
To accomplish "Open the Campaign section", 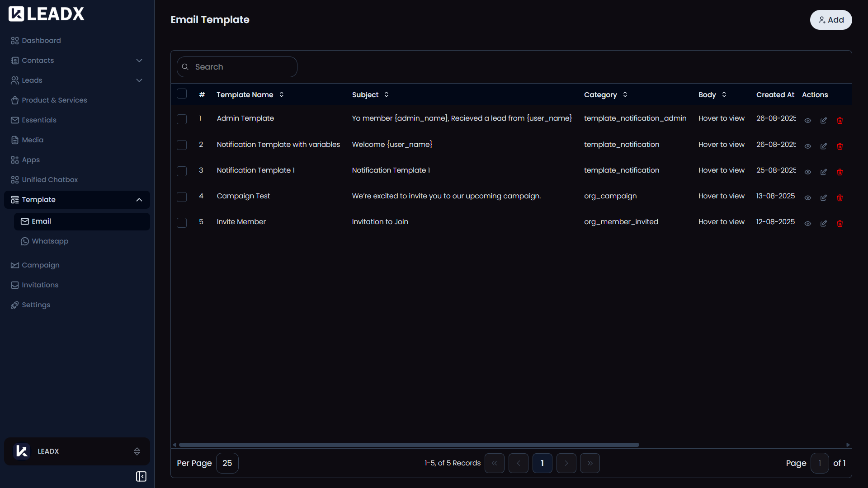I will point(40,265).
